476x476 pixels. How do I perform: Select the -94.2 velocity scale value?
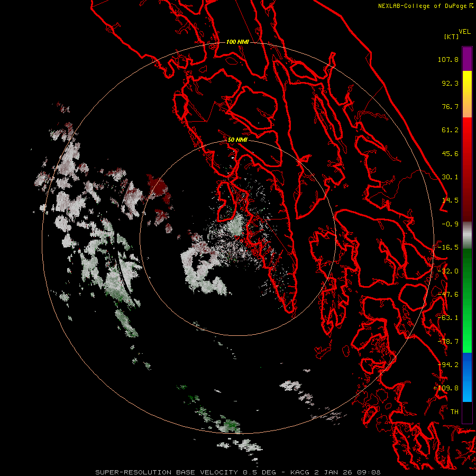coord(448,365)
